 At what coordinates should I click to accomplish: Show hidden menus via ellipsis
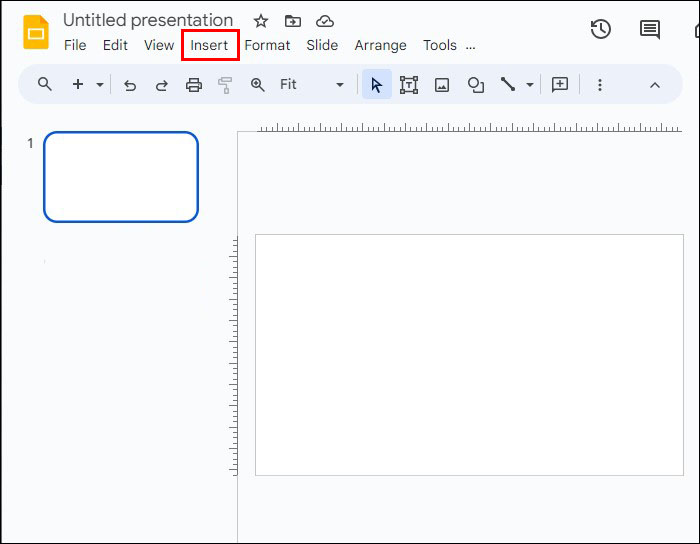tap(471, 46)
